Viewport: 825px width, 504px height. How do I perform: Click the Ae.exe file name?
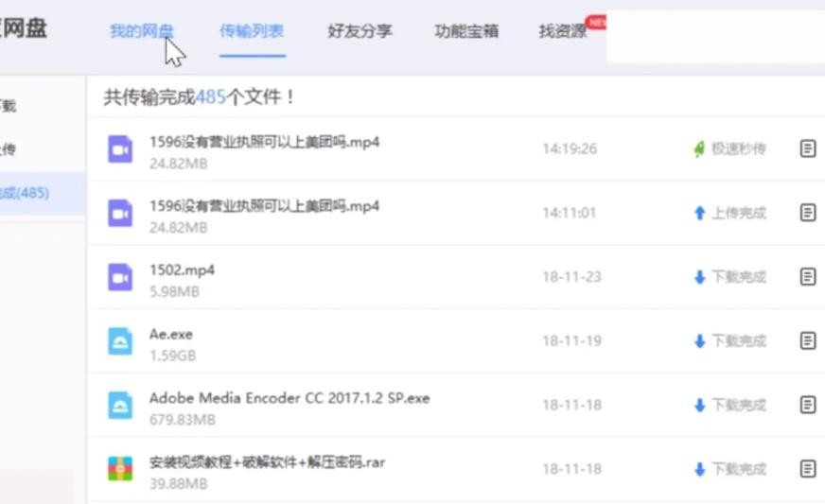coord(171,334)
